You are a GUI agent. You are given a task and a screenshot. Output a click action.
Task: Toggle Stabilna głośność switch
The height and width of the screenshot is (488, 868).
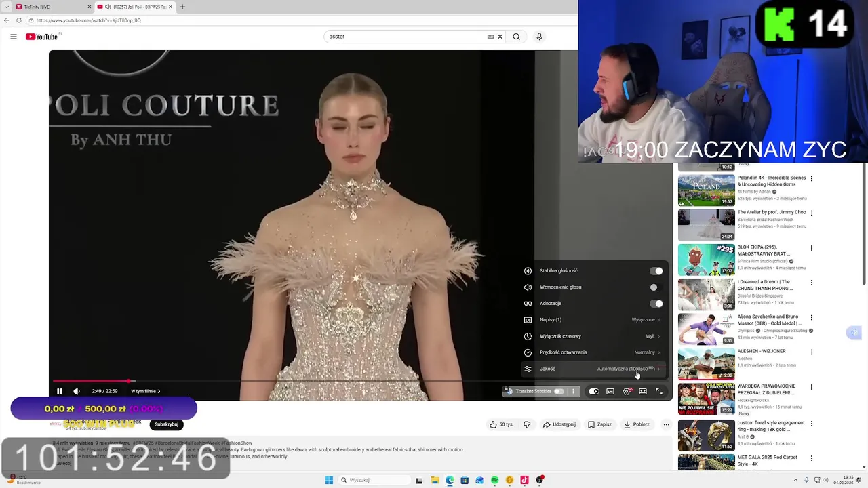click(656, 271)
